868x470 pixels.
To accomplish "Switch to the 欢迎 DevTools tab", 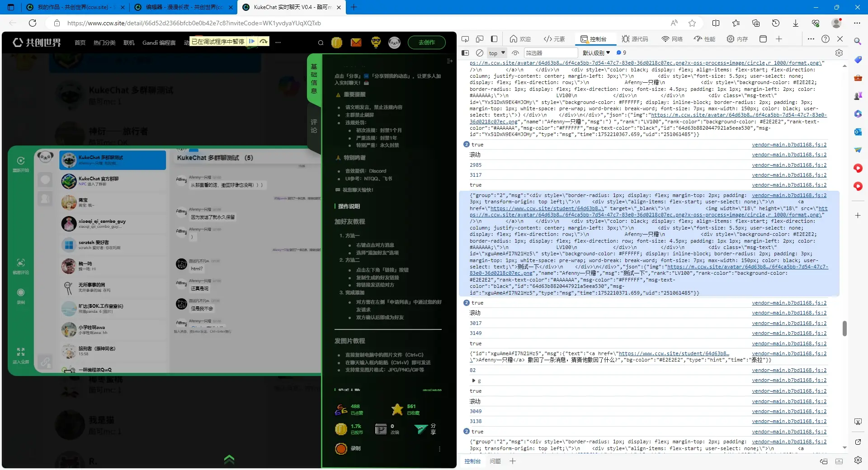I will 520,39.
